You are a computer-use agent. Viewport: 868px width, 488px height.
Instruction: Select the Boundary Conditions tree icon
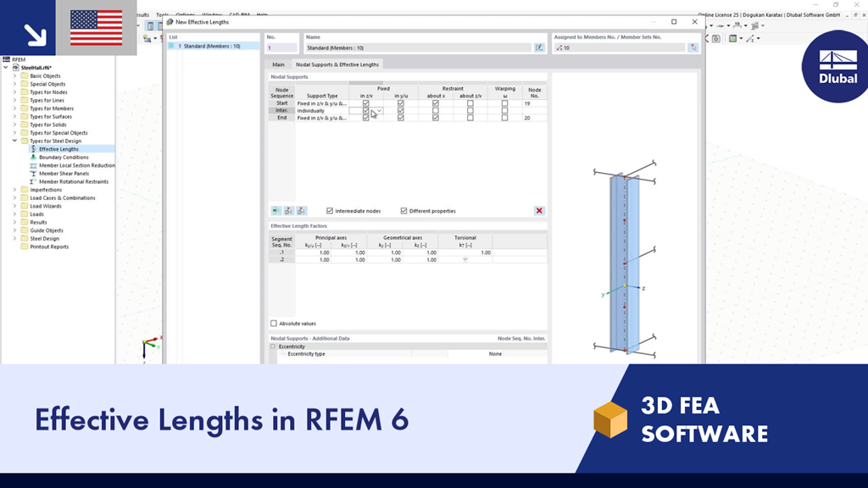(x=33, y=157)
